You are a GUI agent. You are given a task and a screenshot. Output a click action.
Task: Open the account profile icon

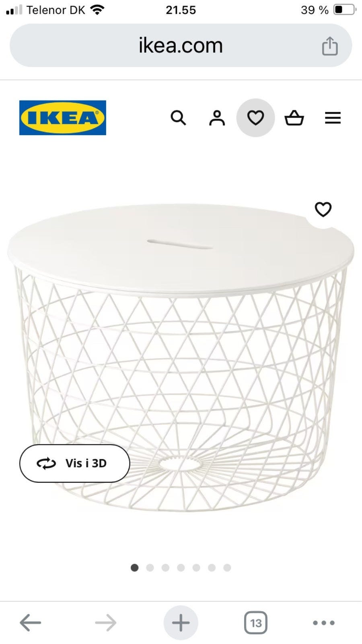click(217, 118)
